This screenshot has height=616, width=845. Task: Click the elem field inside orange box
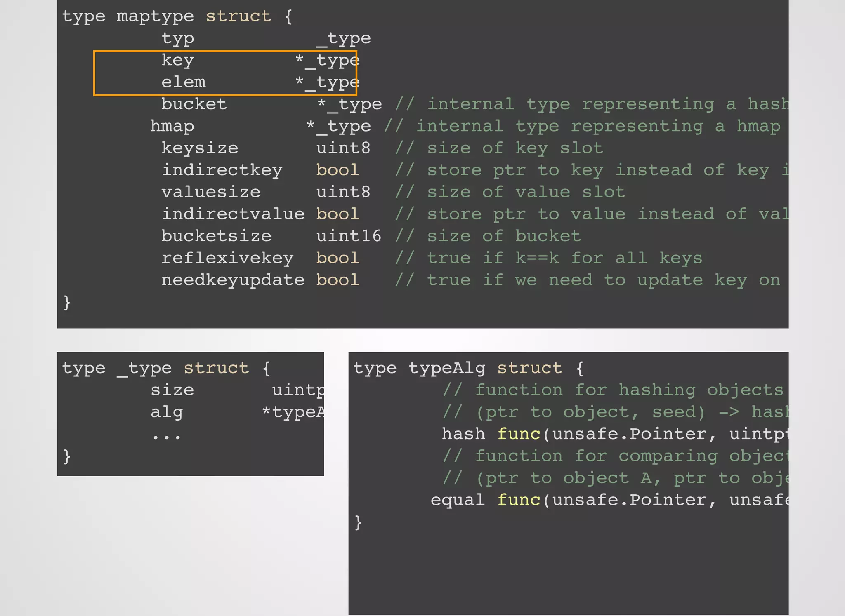(183, 82)
